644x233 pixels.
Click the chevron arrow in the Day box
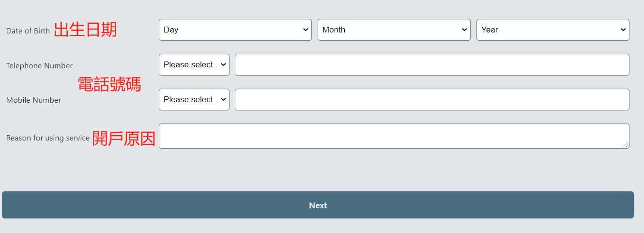305,30
